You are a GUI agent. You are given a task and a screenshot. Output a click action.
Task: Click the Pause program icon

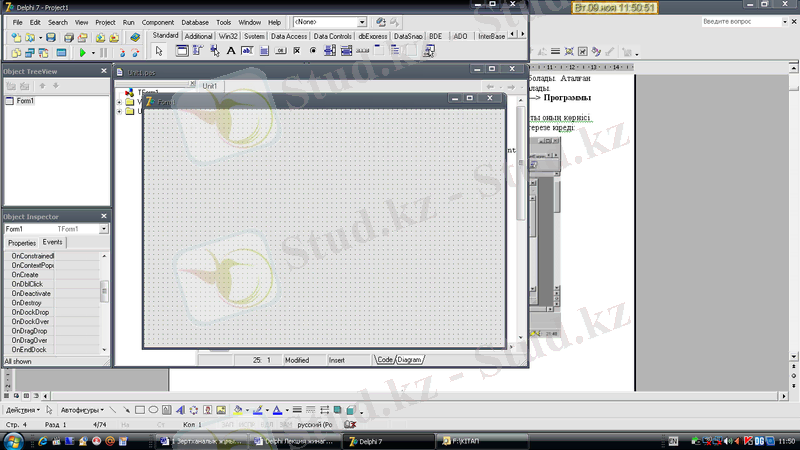tap(104, 53)
